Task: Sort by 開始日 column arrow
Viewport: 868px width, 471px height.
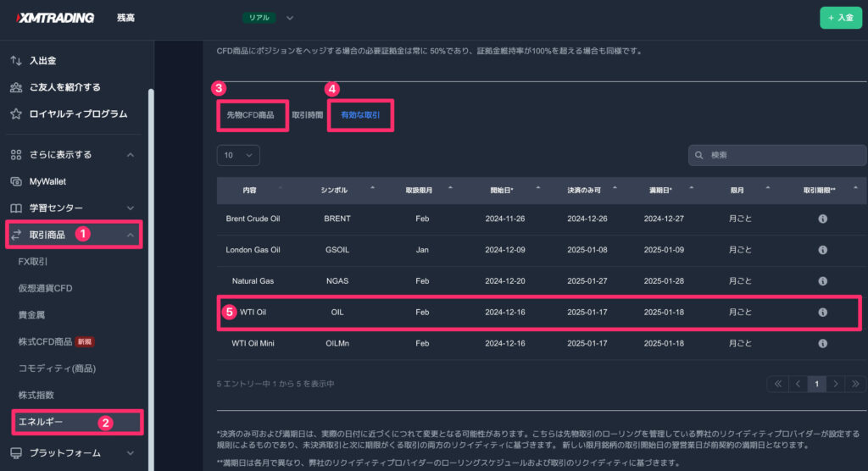Action: tap(538, 188)
